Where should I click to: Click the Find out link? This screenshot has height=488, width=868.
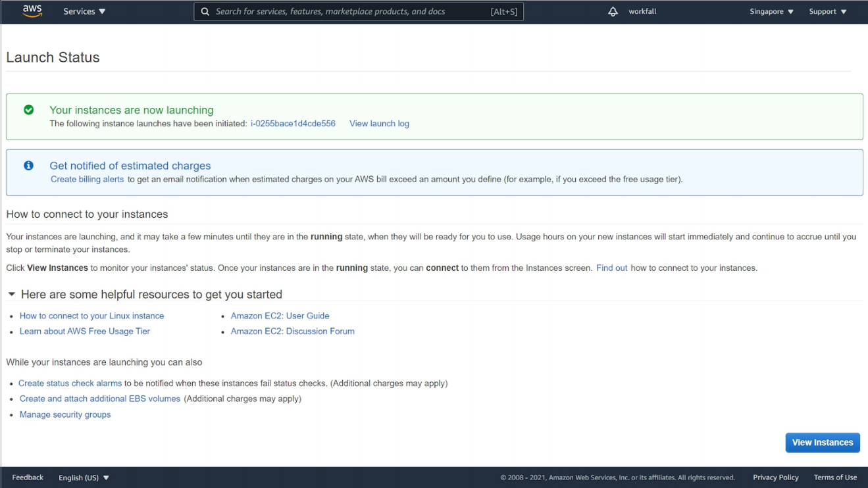[x=611, y=268]
